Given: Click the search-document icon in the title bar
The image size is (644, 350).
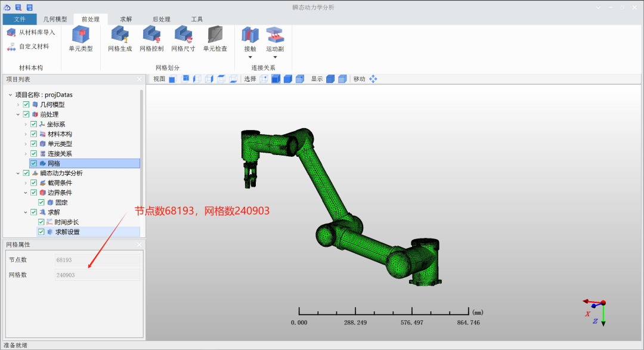Looking at the screenshot, I should (18, 7).
